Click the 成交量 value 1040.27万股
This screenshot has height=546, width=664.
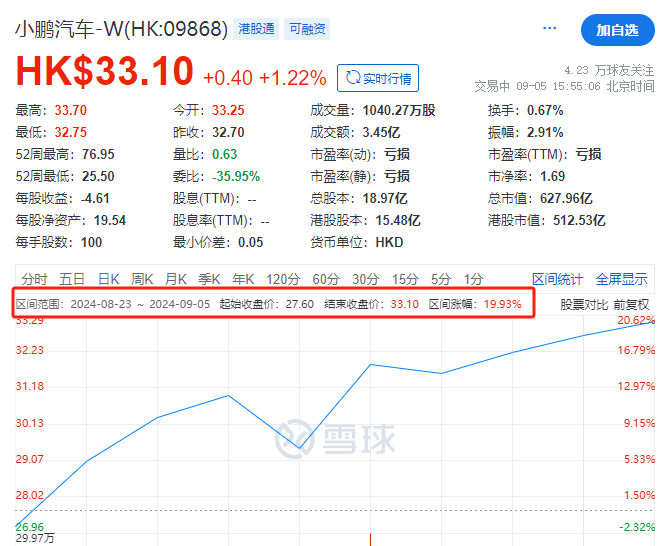coord(399,111)
